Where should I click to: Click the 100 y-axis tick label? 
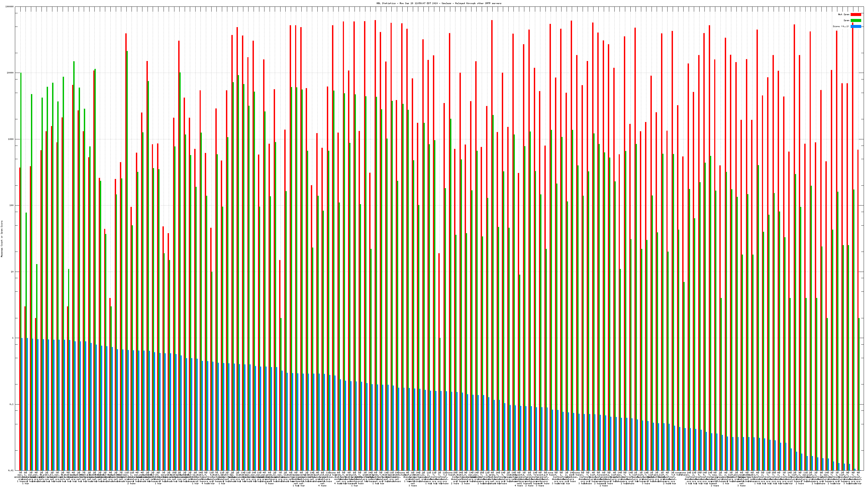(x=12, y=206)
